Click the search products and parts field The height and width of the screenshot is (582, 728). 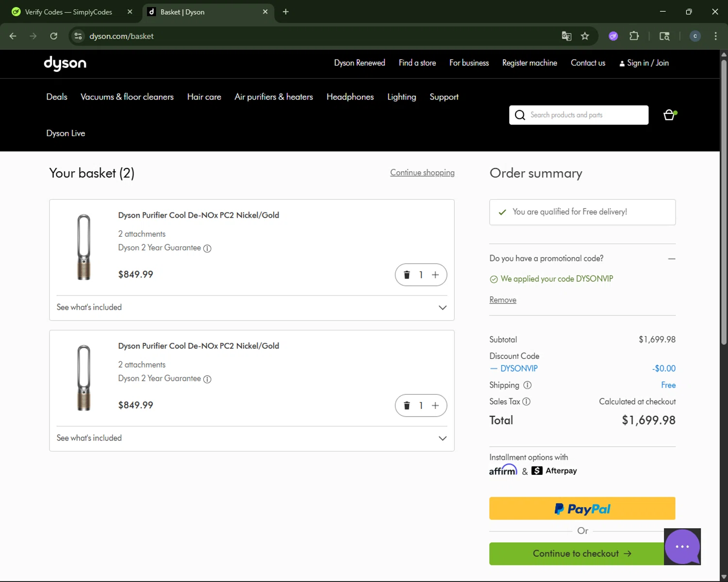[585, 115]
